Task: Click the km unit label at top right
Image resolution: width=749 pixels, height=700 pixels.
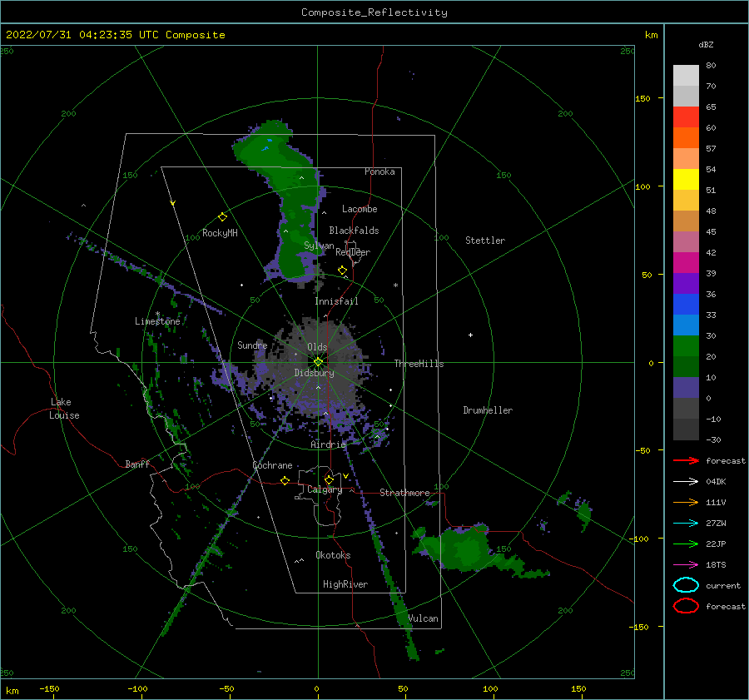Action: 651,35
